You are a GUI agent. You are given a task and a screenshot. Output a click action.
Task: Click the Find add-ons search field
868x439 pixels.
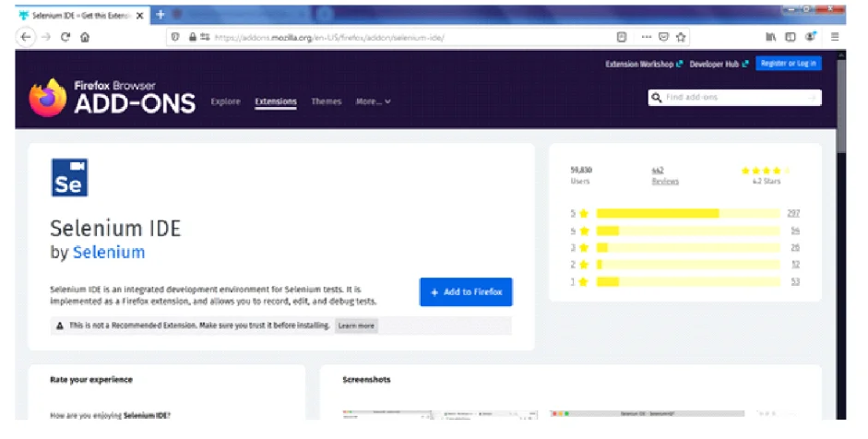click(734, 98)
